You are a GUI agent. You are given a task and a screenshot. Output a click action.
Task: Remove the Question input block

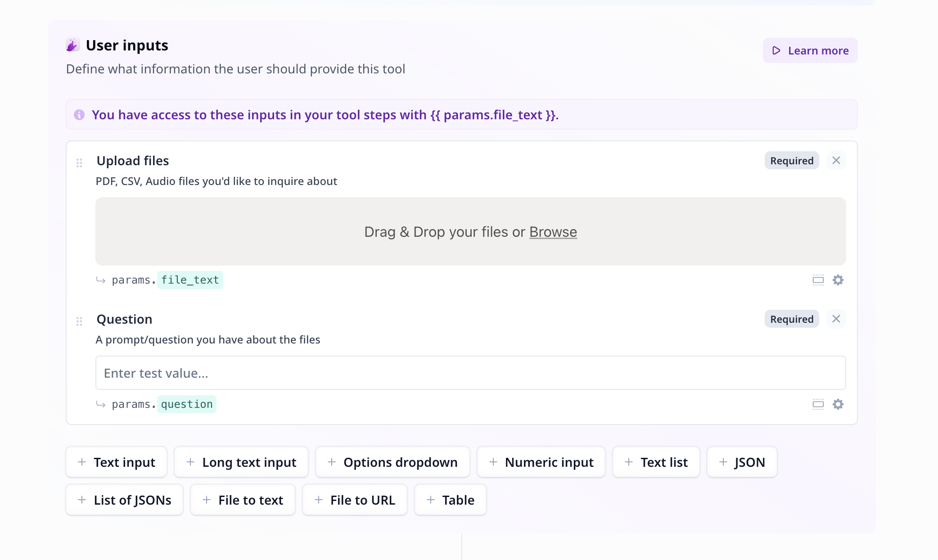pyautogui.click(x=837, y=319)
